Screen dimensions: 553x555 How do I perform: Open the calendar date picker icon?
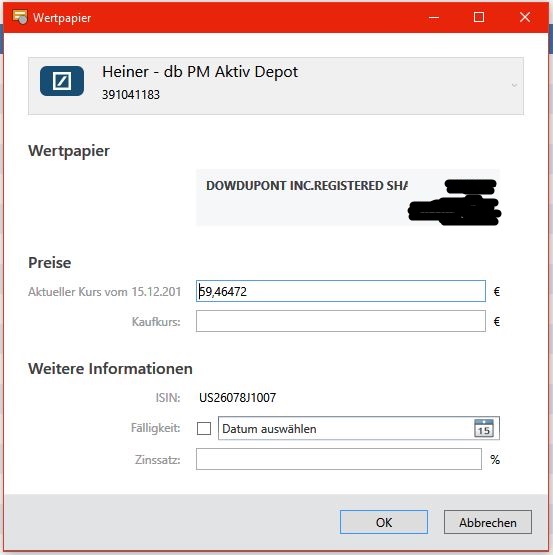[484, 428]
